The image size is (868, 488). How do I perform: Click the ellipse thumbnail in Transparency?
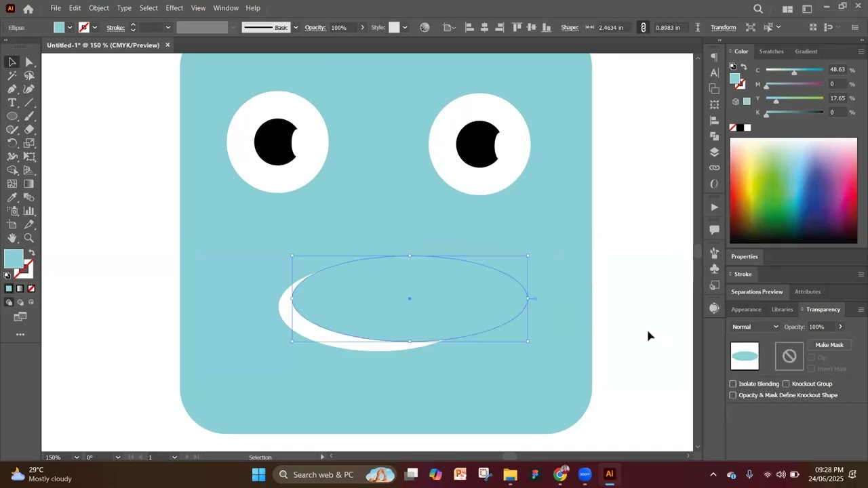click(x=745, y=356)
